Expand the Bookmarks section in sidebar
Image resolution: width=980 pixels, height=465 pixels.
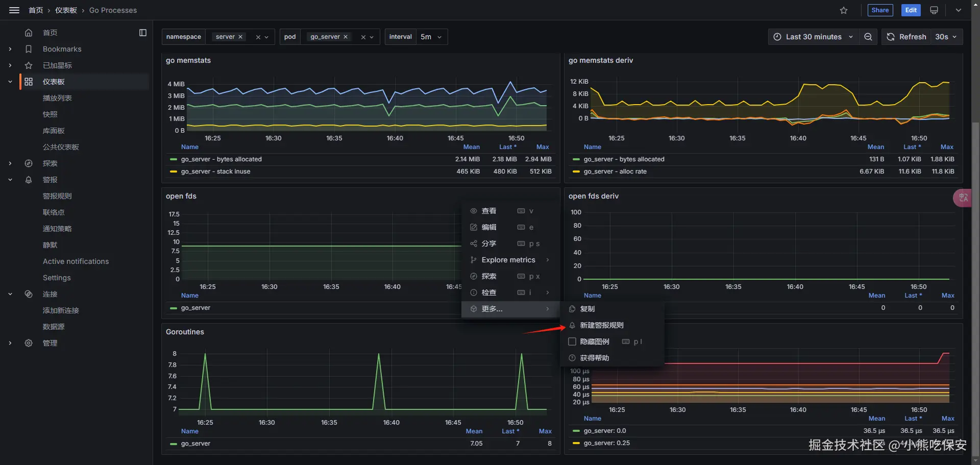[x=10, y=49]
